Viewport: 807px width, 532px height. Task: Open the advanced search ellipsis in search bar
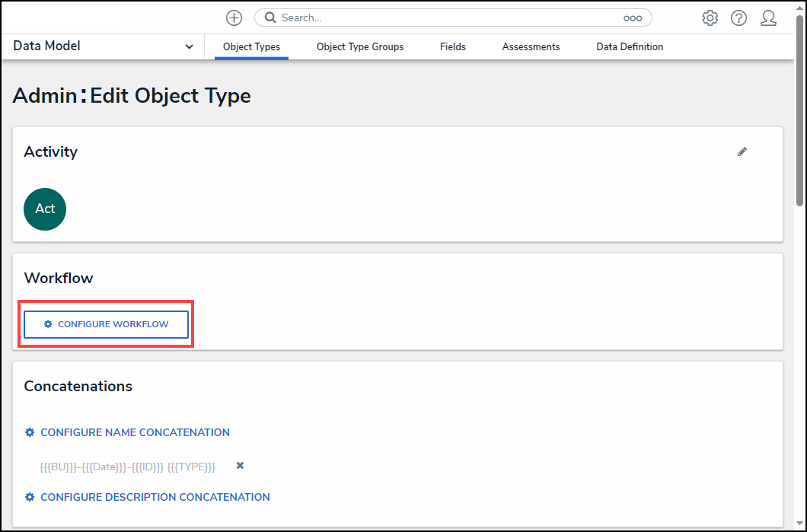tap(632, 18)
